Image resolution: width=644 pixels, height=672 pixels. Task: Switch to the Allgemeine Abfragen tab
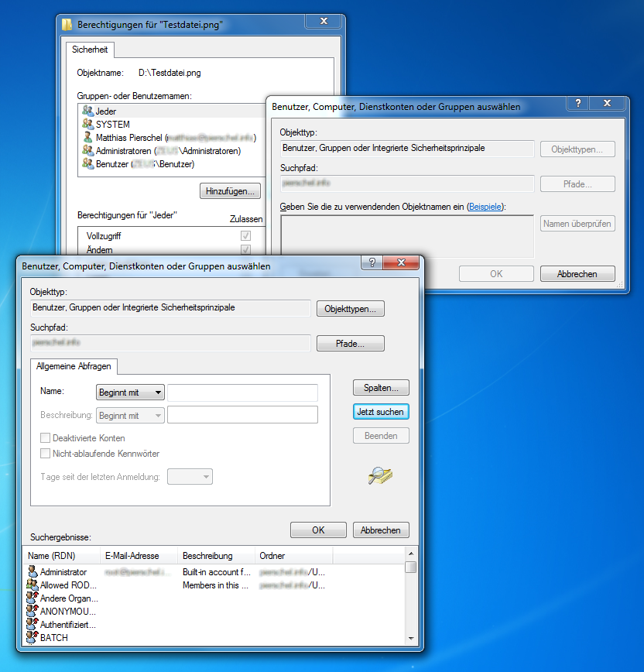[74, 366]
